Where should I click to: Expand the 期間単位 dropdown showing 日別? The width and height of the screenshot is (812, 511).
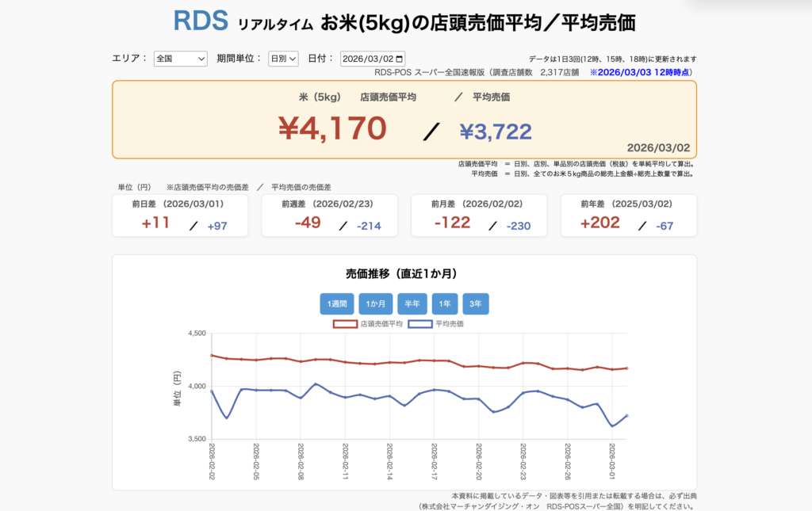pos(282,59)
